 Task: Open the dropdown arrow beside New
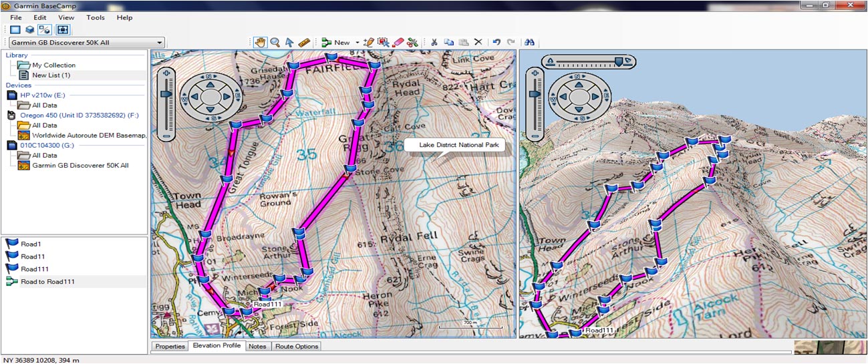click(x=357, y=43)
